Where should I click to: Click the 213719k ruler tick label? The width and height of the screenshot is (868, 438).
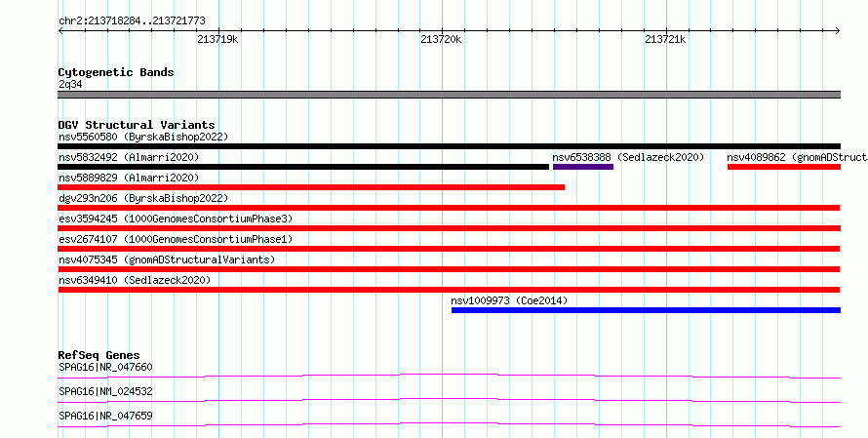point(217,39)
